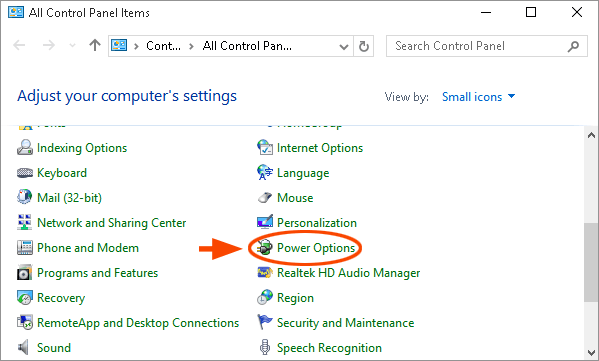Click the Power Options plug icon
Image resolution: width=599 pixels, height=361 pixels.
[265, 248]
